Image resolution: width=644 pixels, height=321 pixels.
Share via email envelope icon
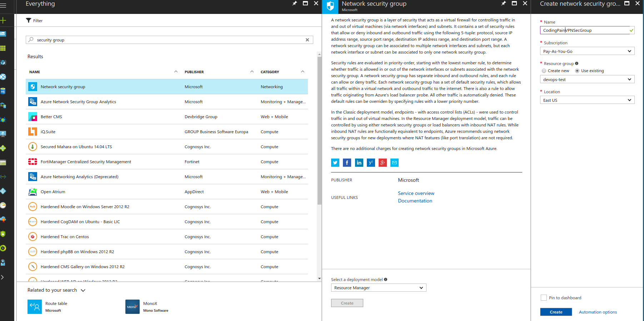coord(394,163)
